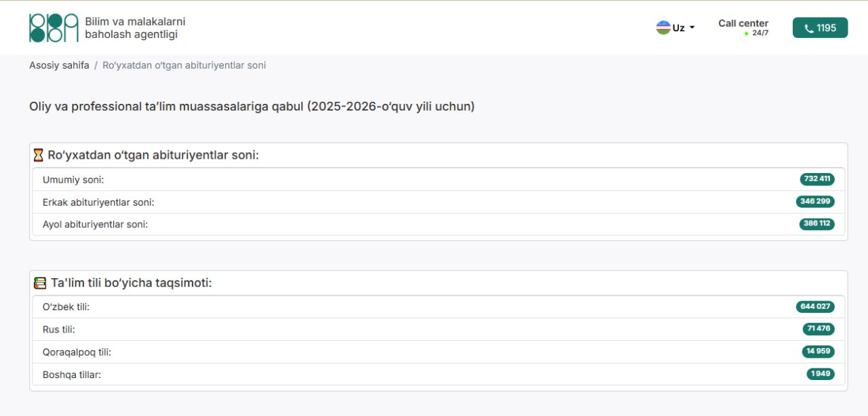Click the 1 949 Boshqa tillar badge

pyautogui.click(x=821, y=374)
